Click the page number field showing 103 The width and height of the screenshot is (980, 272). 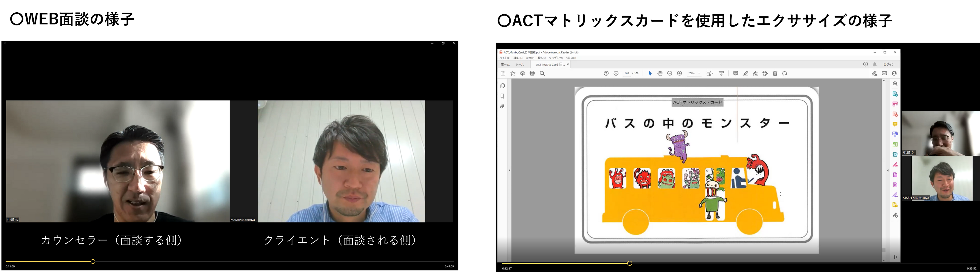coord(627,73)
